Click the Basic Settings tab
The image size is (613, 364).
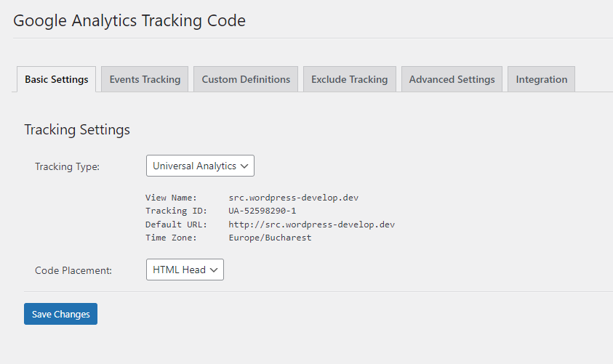(56, 79)
